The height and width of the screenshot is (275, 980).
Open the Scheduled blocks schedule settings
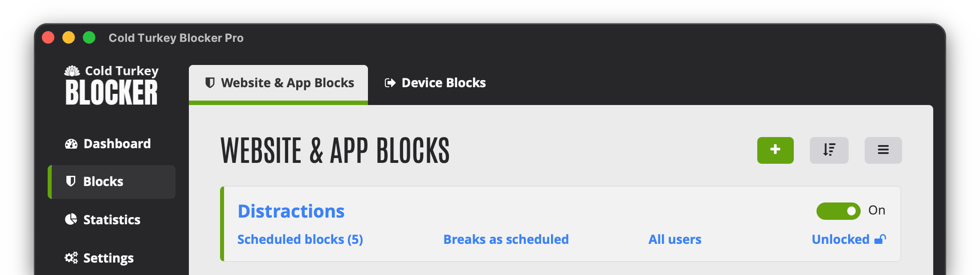click(x=300, y=239)
